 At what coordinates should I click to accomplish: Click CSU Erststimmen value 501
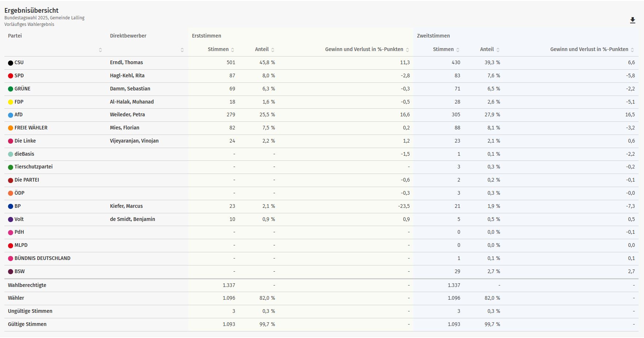(231, 62)
